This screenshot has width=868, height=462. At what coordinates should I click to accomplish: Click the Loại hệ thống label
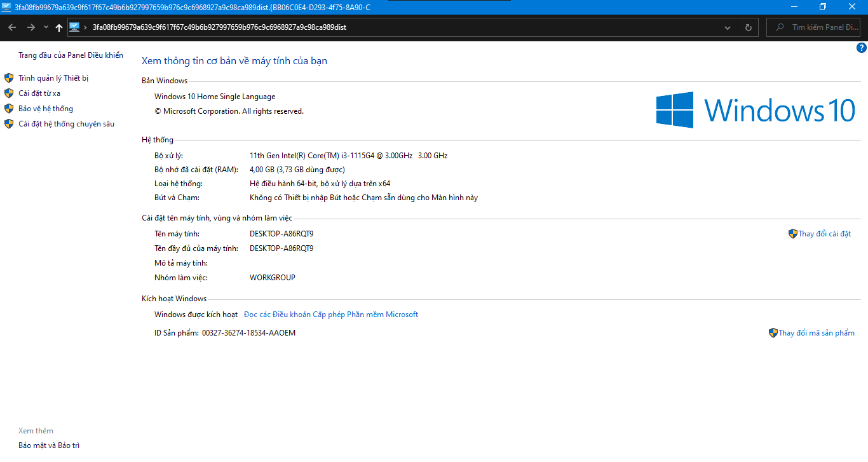tap(179, 184)
